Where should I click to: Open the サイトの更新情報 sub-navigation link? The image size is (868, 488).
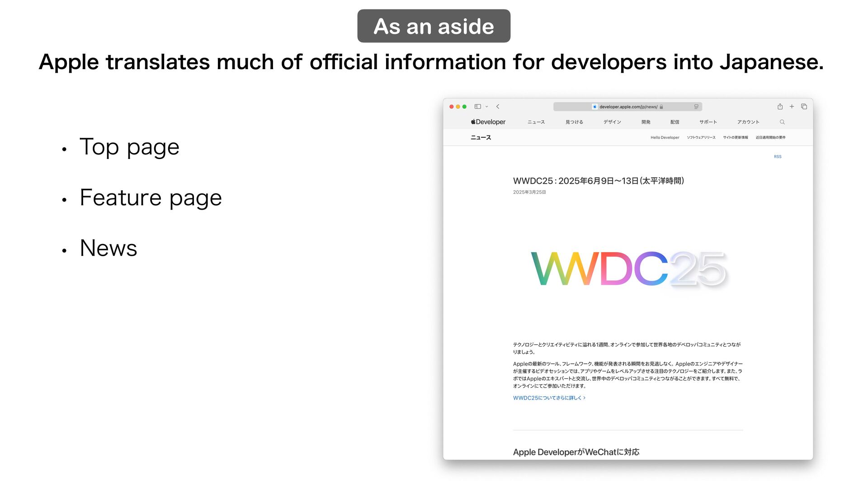[736, 137]
